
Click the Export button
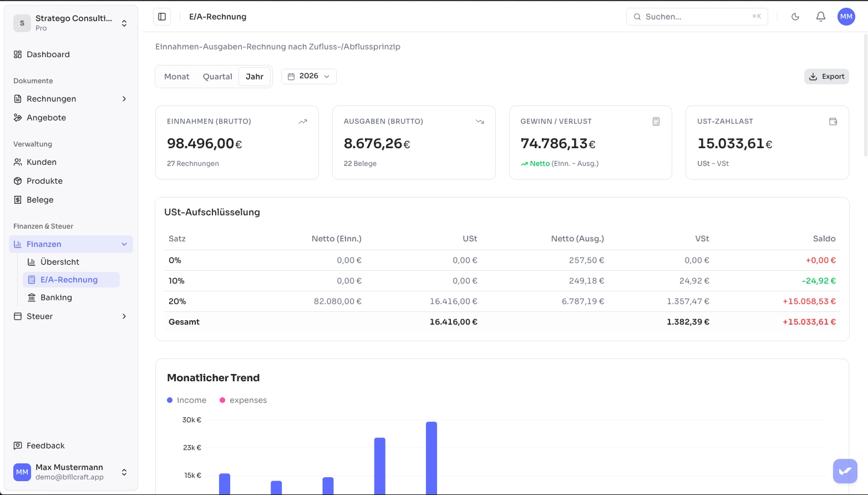point(826,77)
